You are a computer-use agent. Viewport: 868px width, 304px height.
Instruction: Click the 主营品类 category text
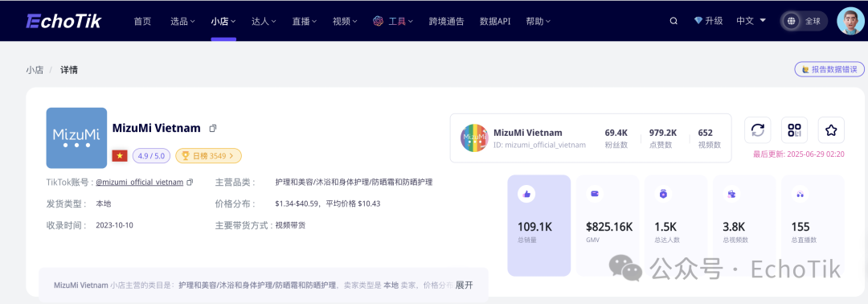[x=354, y=182]
